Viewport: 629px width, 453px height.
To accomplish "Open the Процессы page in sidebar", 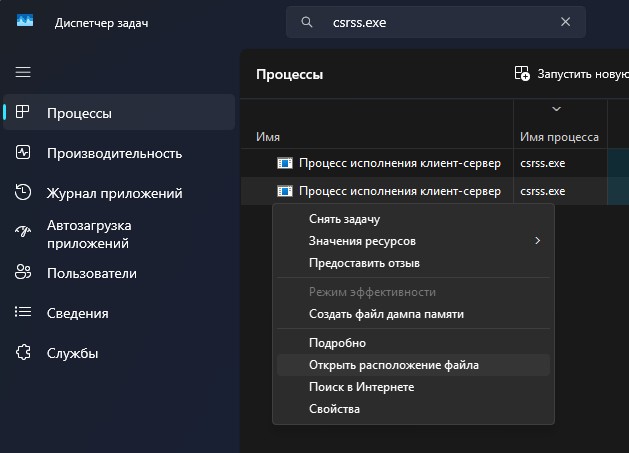I will [119, 112].
